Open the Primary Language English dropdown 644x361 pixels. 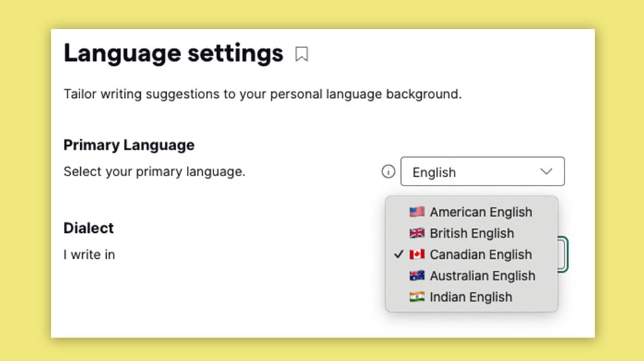point(482,172)
